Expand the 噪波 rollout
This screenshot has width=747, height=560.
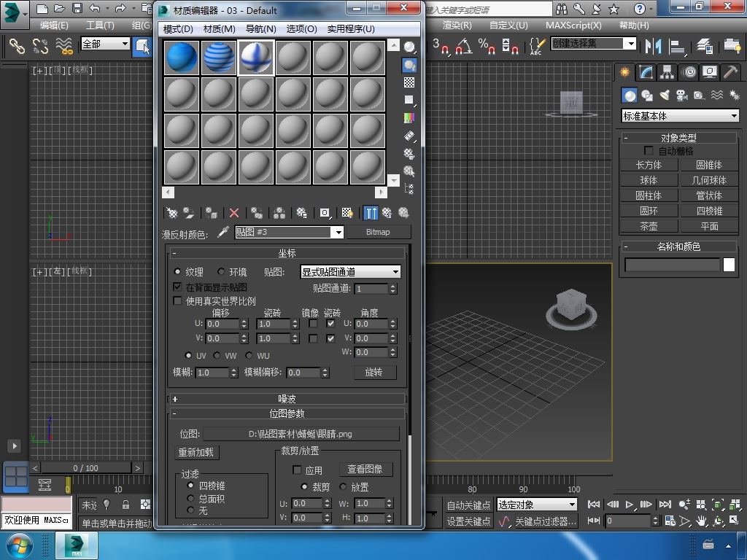[x=287, y=399]
